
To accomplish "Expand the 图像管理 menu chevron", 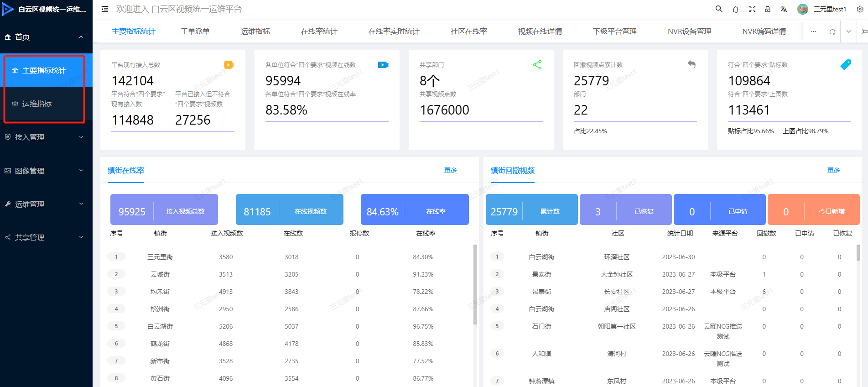I will coord(81,171).
